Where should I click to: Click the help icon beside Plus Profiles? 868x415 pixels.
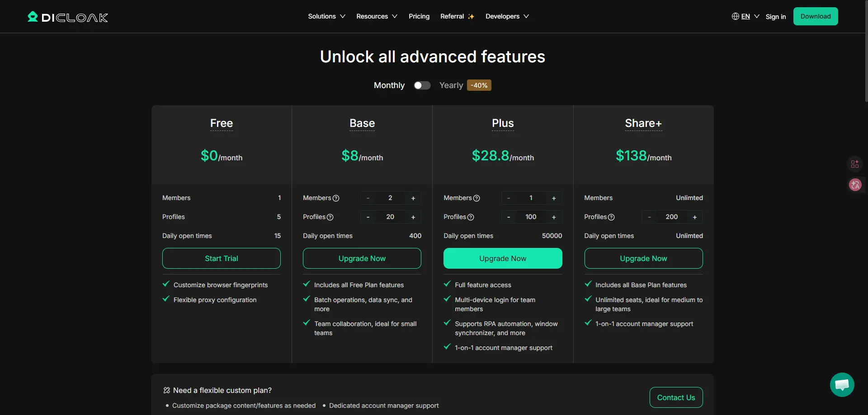(471, 217)
